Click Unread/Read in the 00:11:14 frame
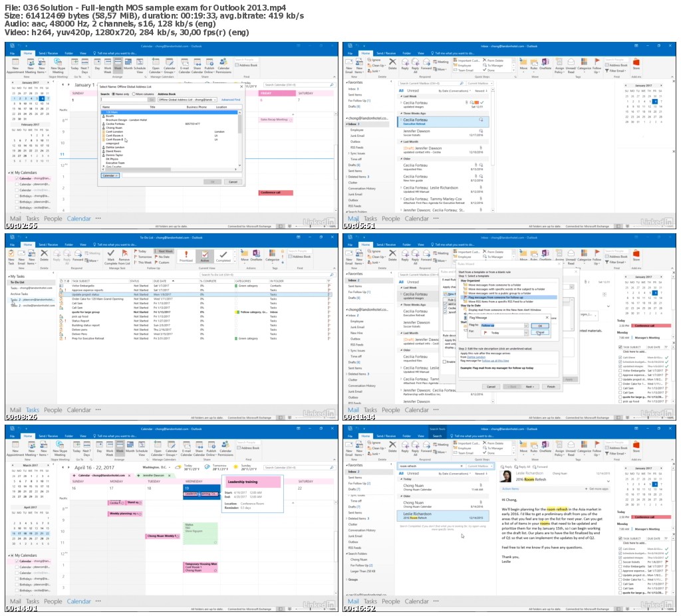Image resolution: width=681 pixels, height=616 pixels. (x=571, y=257)
